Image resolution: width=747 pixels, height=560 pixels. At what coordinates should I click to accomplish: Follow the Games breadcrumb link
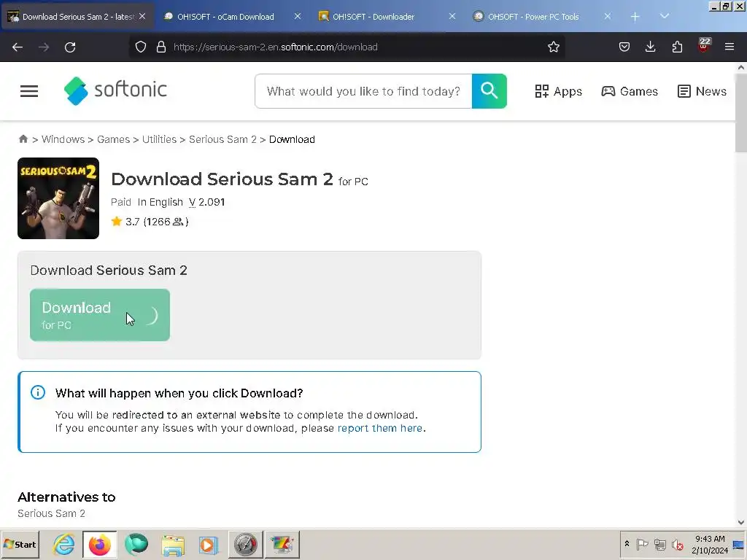113,139
